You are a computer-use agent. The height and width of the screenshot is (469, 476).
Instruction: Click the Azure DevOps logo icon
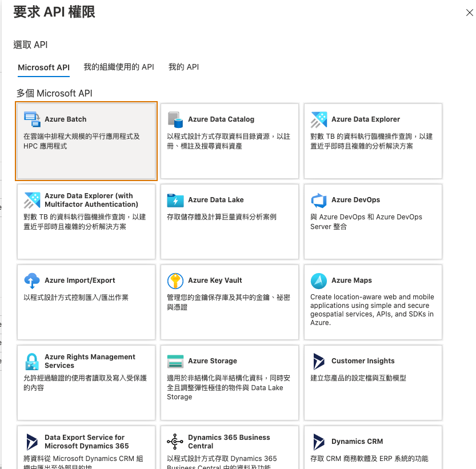coord(319,201)
